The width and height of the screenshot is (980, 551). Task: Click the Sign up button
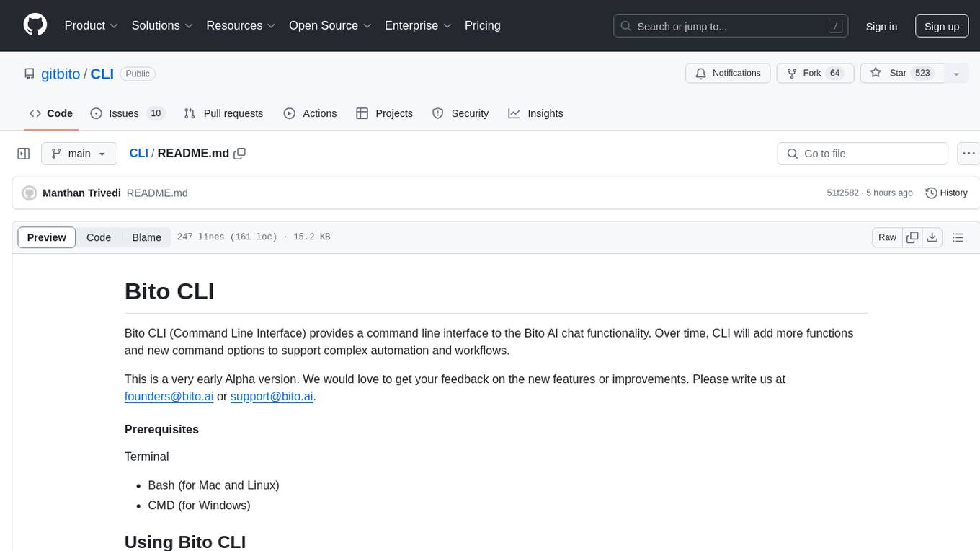point(942,26)
